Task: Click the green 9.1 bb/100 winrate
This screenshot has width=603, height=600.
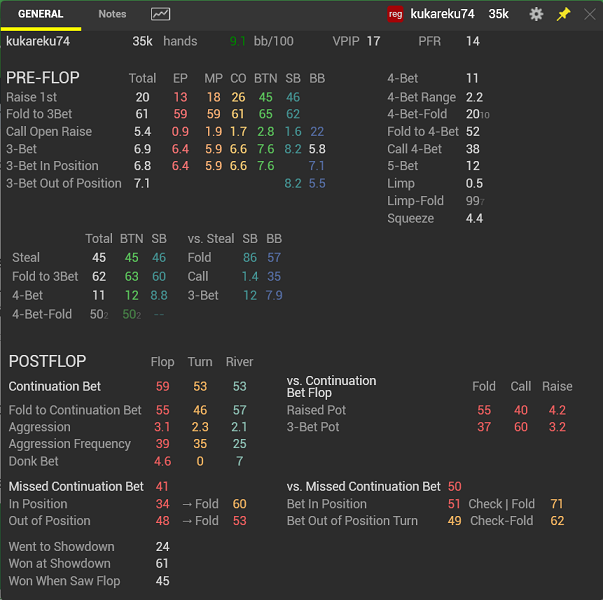Action: (237, 41)
